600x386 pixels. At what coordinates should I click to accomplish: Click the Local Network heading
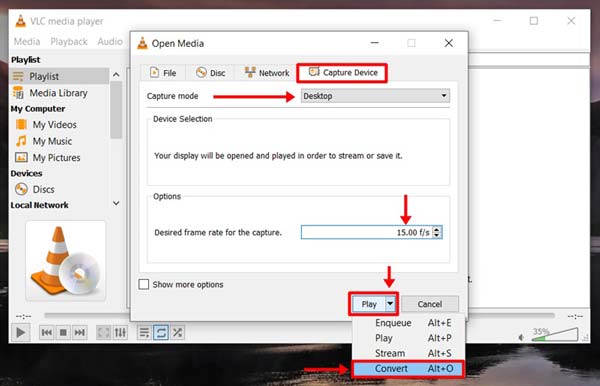[39, 205]
